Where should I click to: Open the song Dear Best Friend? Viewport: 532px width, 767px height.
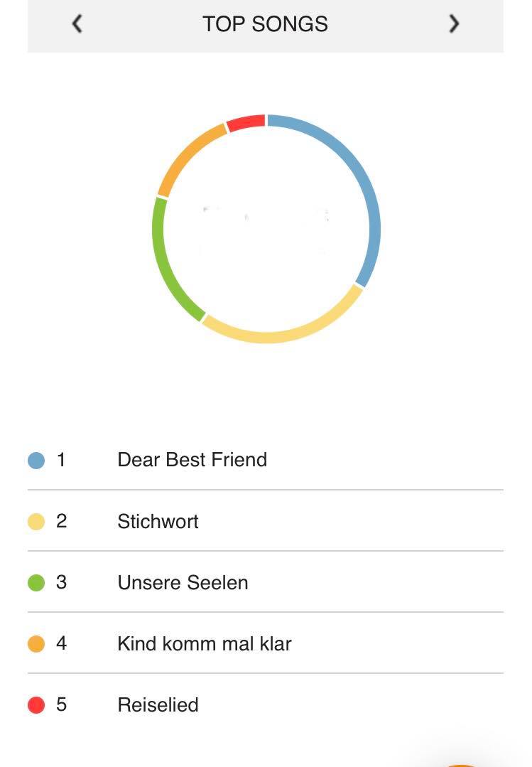266,460
